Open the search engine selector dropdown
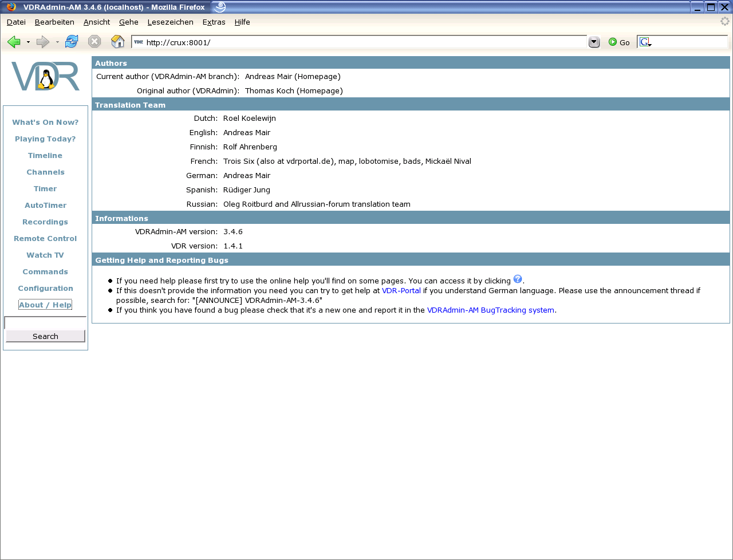 point(645,42)
